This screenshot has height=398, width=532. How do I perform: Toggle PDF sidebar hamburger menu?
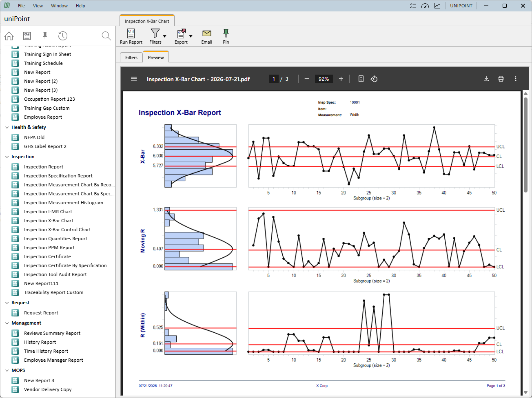tap(134, 79)
